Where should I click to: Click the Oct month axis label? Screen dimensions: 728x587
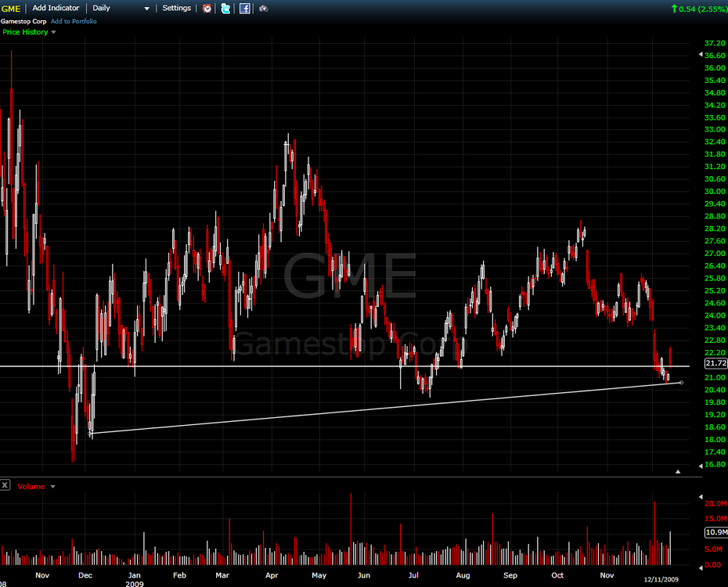[x=557, y=575]
